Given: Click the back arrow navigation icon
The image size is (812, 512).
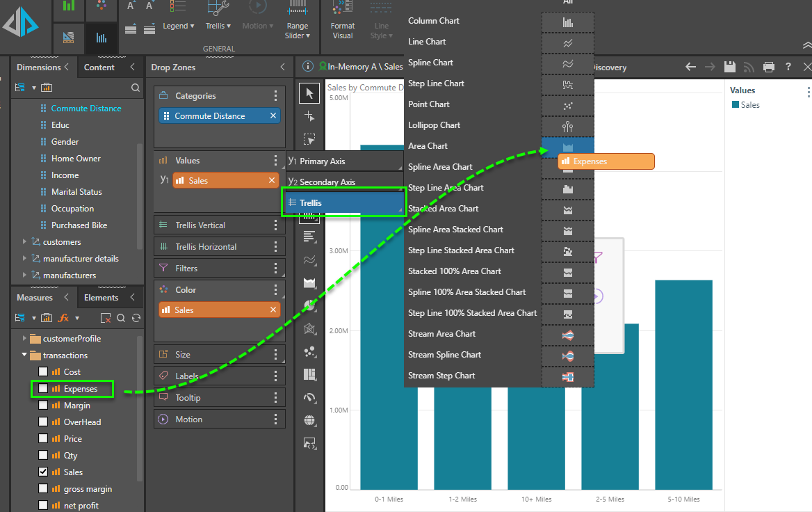Looking at the screenshot, I should click(x=690, y=67).
